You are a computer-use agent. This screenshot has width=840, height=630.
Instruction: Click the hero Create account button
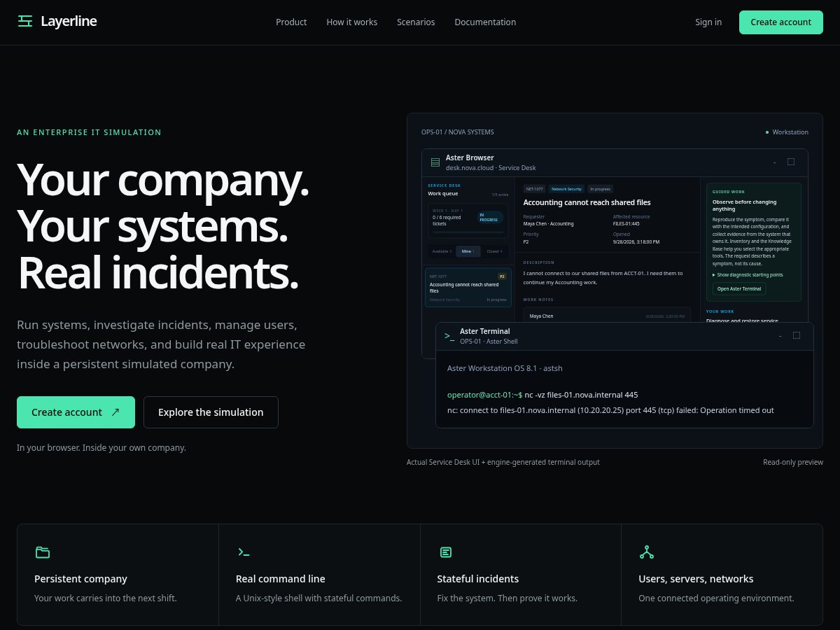pos(76,412)
